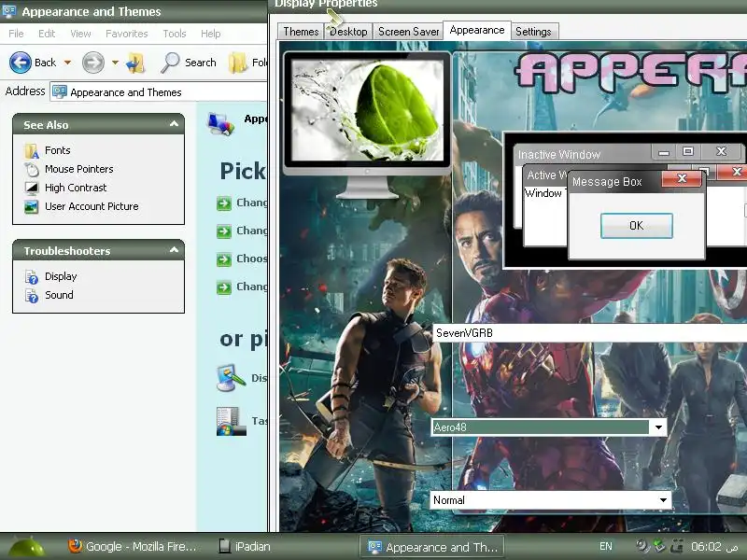
Task: Open the Favorites menu
Action: [126, 34]
